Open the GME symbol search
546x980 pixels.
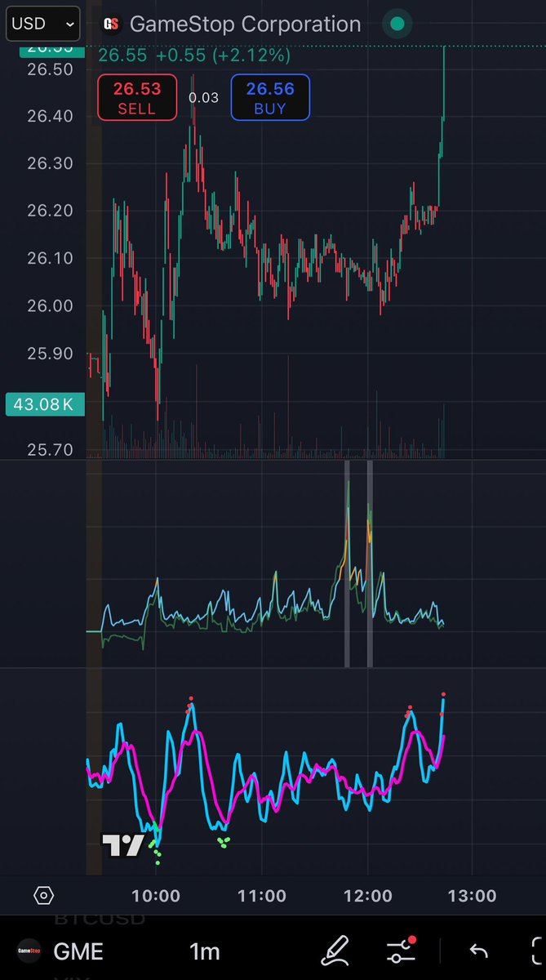(x=78, y=951)
